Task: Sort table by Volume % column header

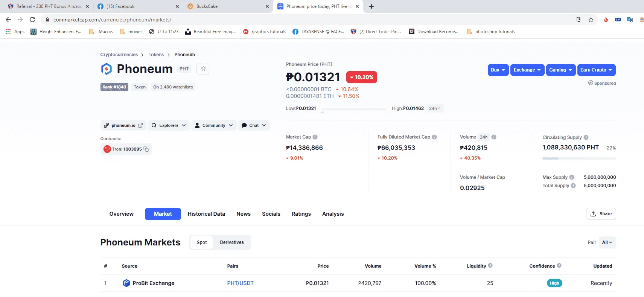Action: click(x=425, y=266)
